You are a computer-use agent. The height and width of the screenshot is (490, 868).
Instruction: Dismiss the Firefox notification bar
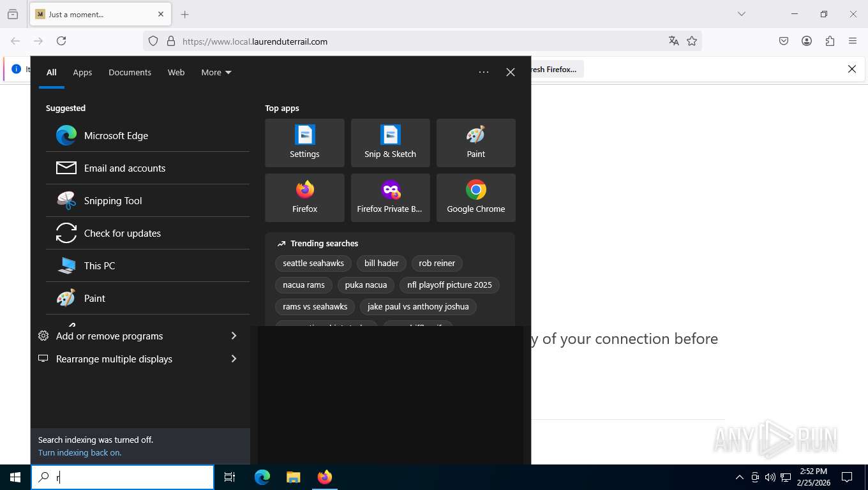point(851,69)
